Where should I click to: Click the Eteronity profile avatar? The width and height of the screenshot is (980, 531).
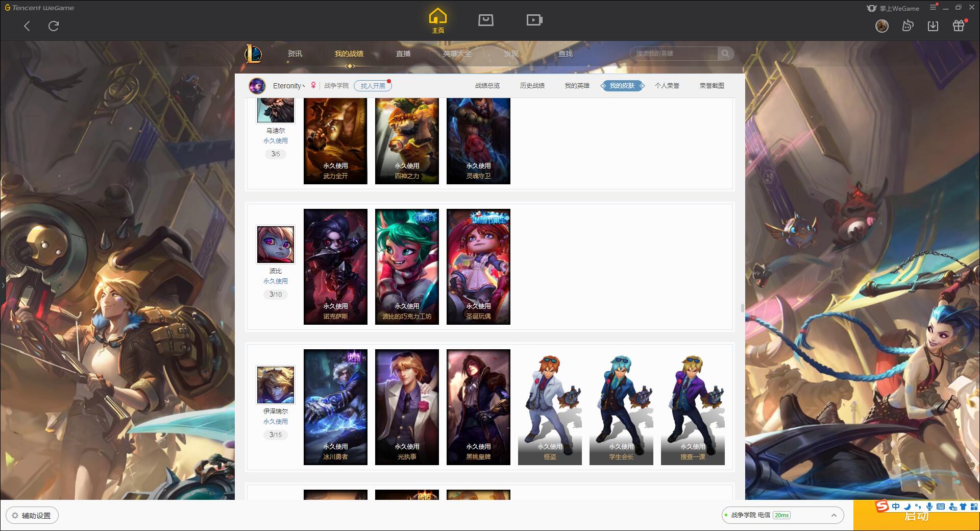click(x=257, y=86)
